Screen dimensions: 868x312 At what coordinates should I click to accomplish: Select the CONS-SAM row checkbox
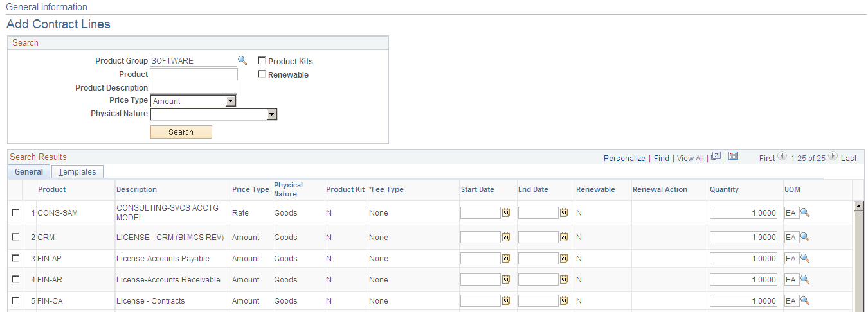[x=15, y=212]
